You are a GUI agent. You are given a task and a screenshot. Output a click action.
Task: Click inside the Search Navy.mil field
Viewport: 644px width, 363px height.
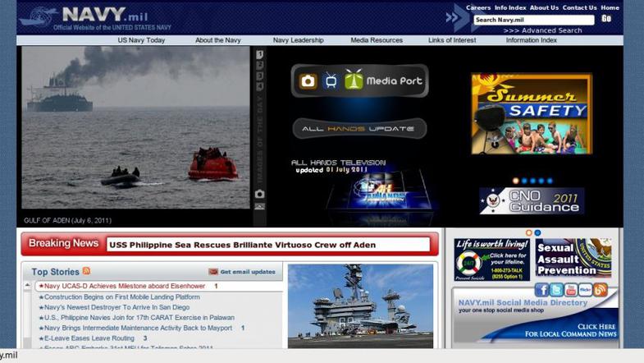tap(533, 20)
